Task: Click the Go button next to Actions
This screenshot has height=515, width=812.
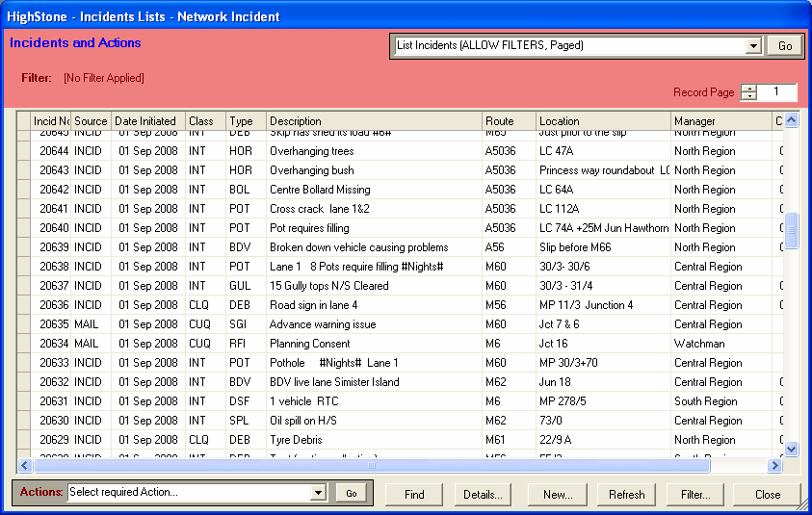Action: point(352,493)
